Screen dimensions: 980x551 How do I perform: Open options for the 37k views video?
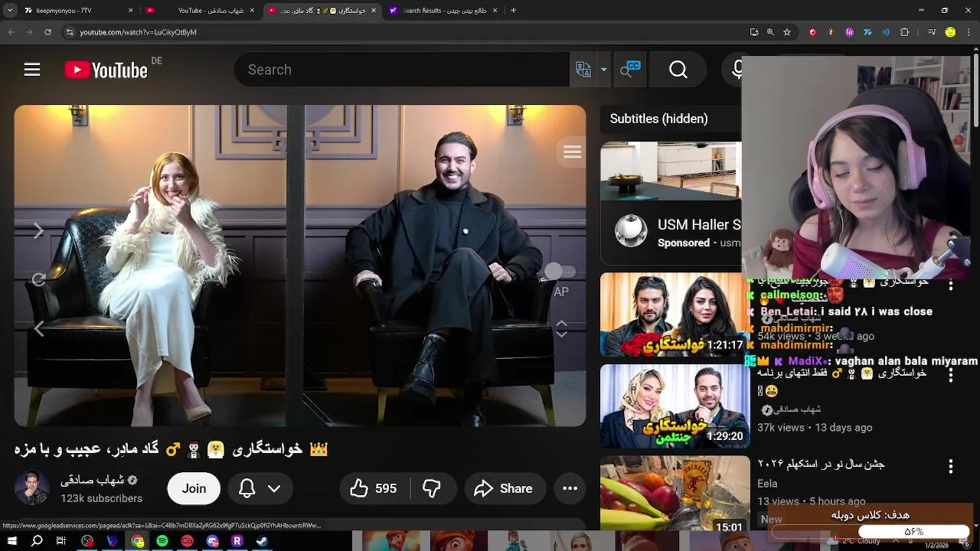[x=950, y=375]
